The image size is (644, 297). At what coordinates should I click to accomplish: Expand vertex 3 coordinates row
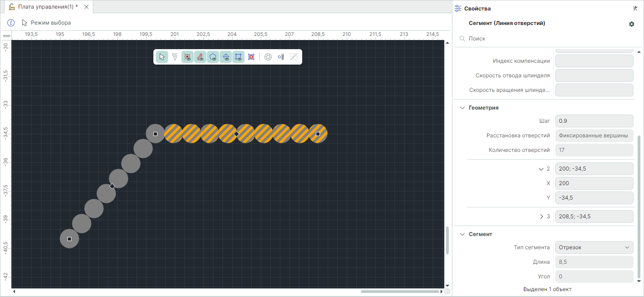pos(541,216)
